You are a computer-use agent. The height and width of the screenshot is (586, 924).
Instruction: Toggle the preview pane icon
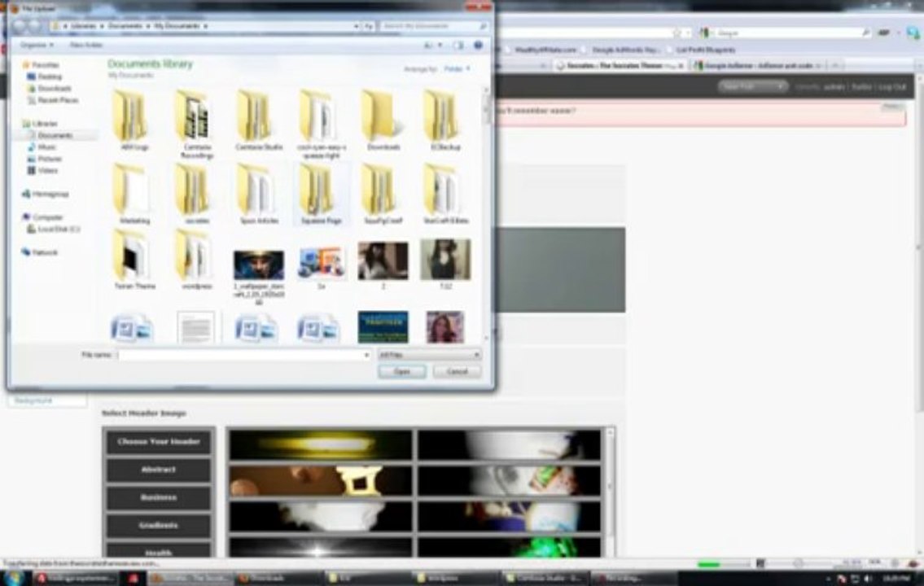(458, 46)
